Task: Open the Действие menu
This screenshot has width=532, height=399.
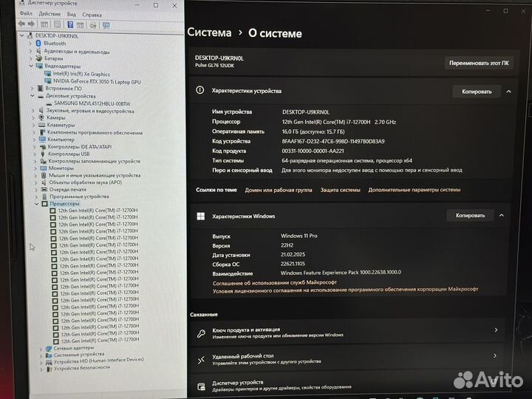Action: coord(50,14)
